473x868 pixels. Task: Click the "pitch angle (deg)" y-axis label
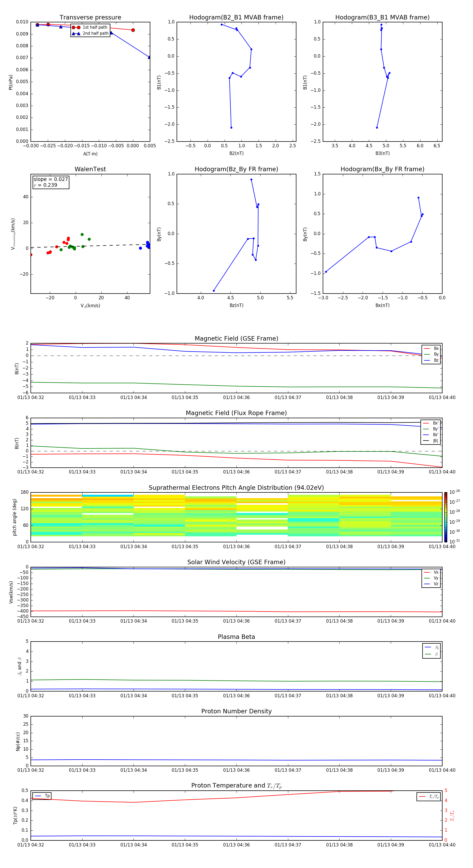click(14, 517)
